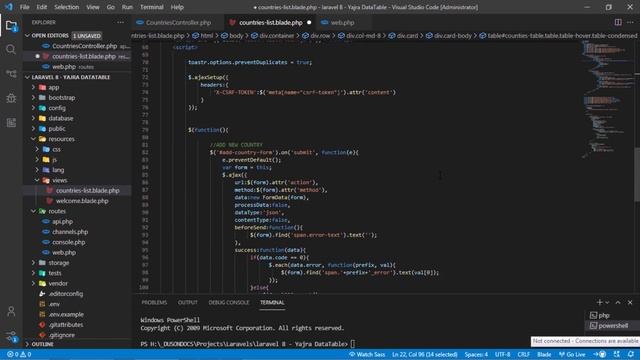
Task: Switch to the CountriesController.php tab
Action: [178, 22]
